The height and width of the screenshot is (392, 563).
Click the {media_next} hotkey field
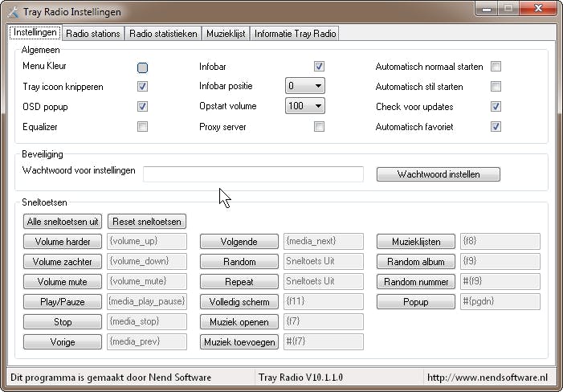324,241
